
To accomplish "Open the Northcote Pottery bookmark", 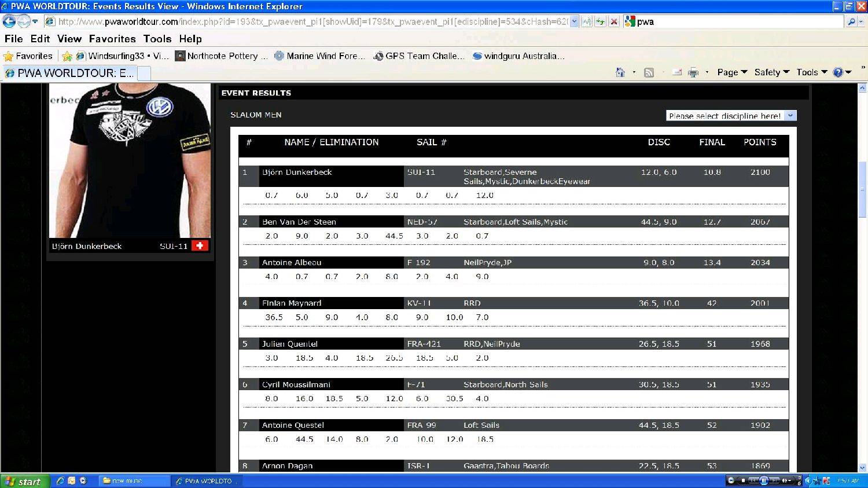I will coord(222,56).
